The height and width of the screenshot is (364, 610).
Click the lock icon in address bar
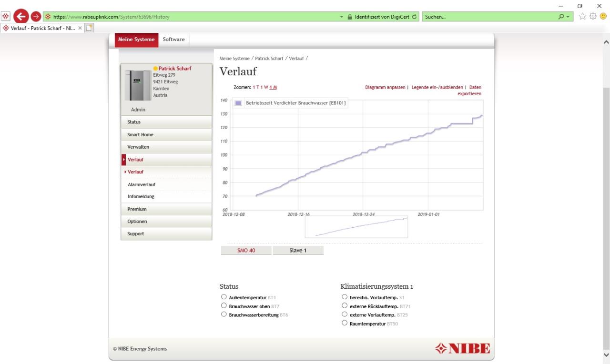pos(350,17)
